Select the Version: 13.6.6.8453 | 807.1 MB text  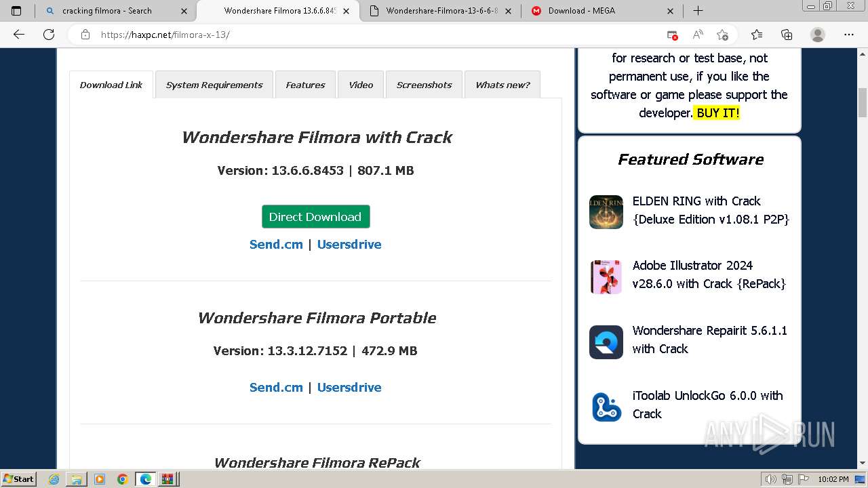click(x=315, y=171)
